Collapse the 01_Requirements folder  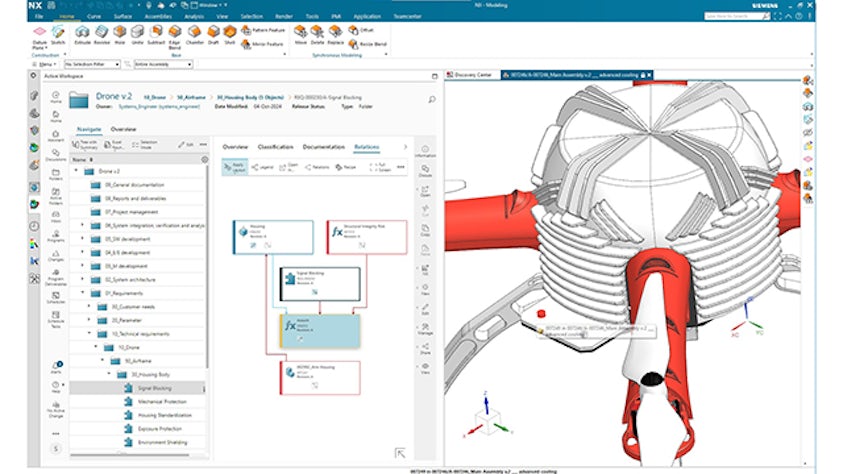83,293
